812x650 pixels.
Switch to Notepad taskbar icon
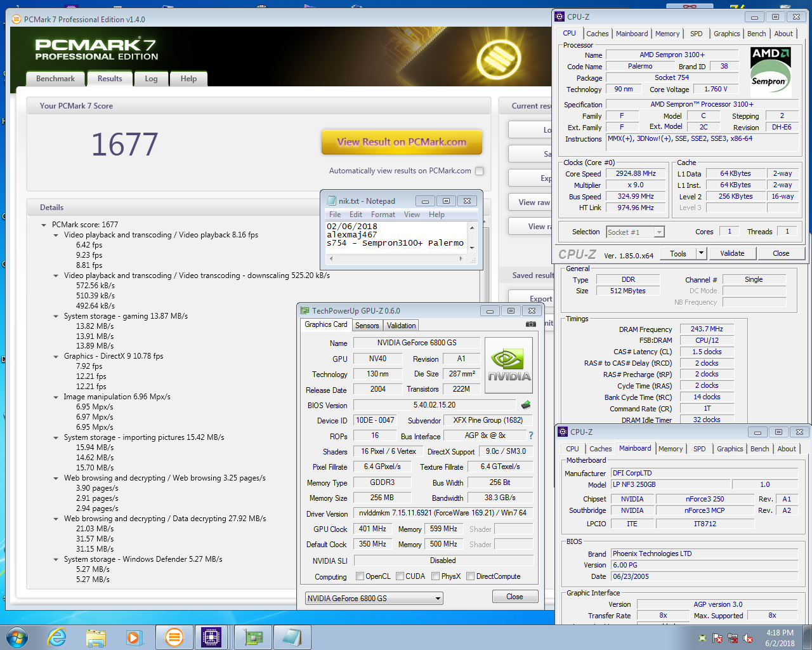pyautogui.click(x=292, y=637)
